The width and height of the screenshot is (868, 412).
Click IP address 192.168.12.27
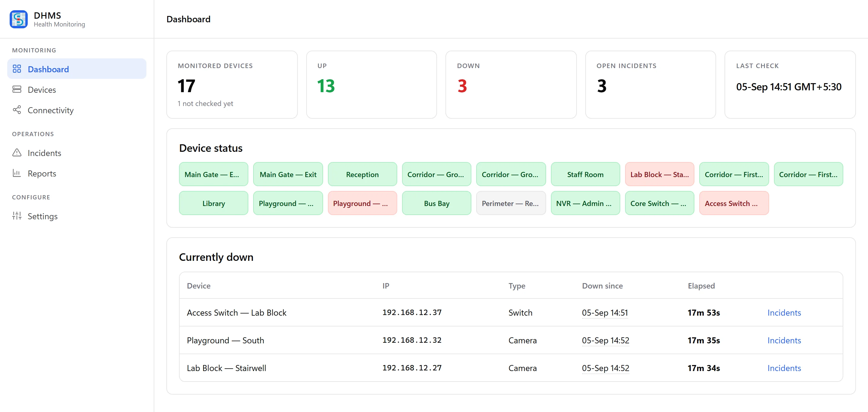(x=412, y=367)
